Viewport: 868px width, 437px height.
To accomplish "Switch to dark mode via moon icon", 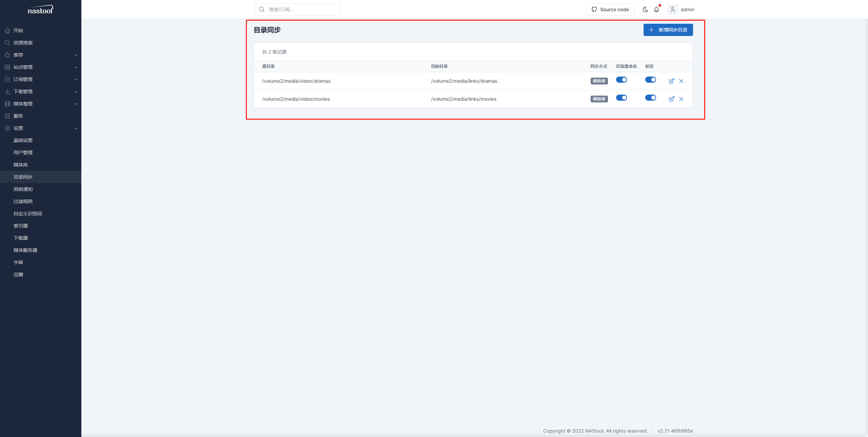I will (x=645, y=9).
